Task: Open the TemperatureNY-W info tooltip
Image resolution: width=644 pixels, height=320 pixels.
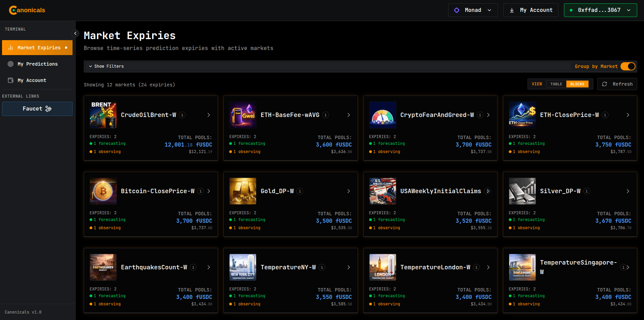Action: click(x=321, y=267)
